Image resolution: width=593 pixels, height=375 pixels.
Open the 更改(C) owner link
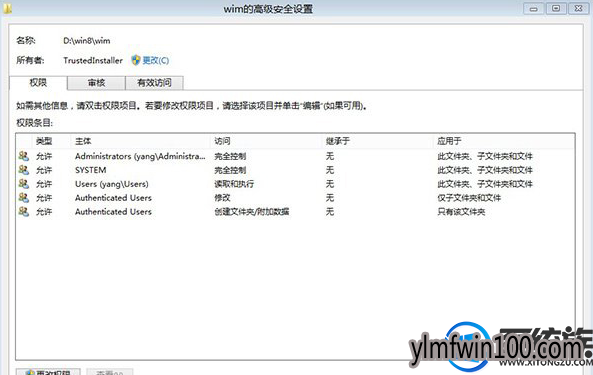(155, 60)
